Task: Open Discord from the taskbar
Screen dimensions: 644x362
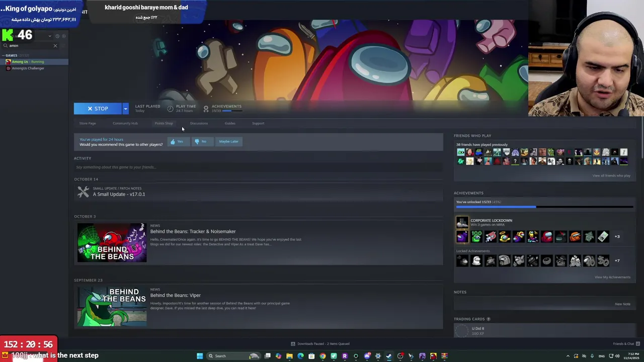Action: tap(367, 356)
